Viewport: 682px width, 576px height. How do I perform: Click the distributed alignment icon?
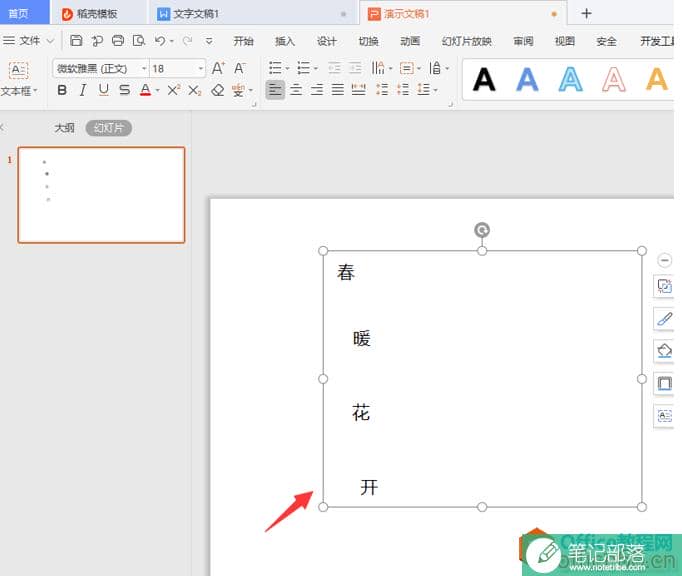click(358, 90)
